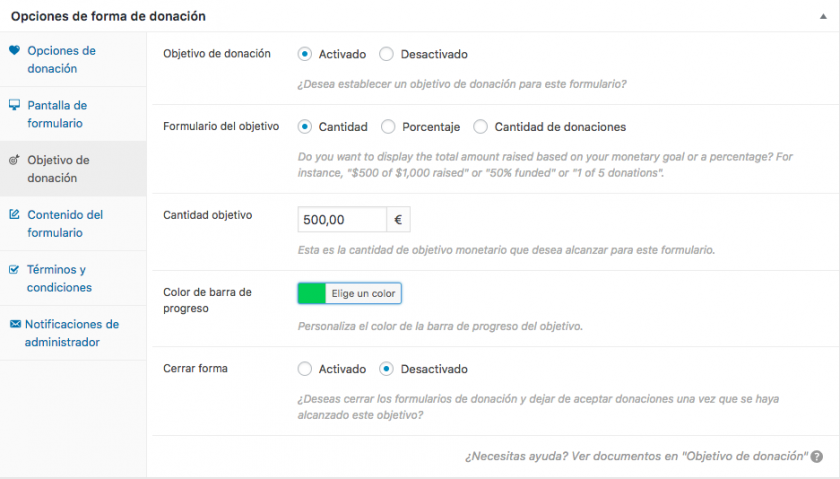Screen dimensions: 840x479
Task: Click the Cantidad objetivo amount field
Action: click(x=341, y=220)
